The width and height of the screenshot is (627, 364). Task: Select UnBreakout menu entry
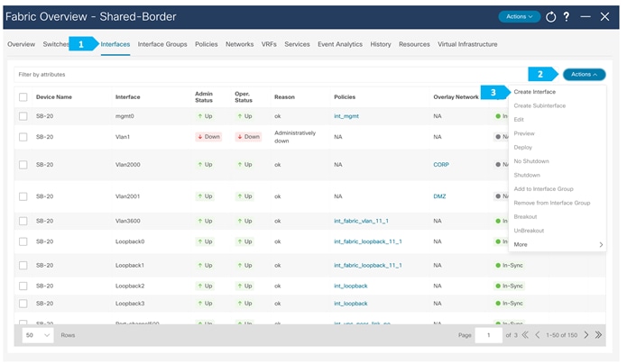coord(529,231)
